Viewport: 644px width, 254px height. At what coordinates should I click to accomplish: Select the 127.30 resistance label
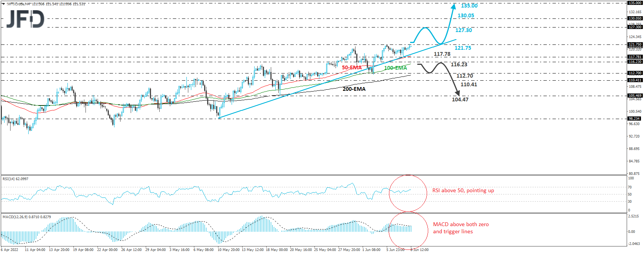[x=464, y=30]
